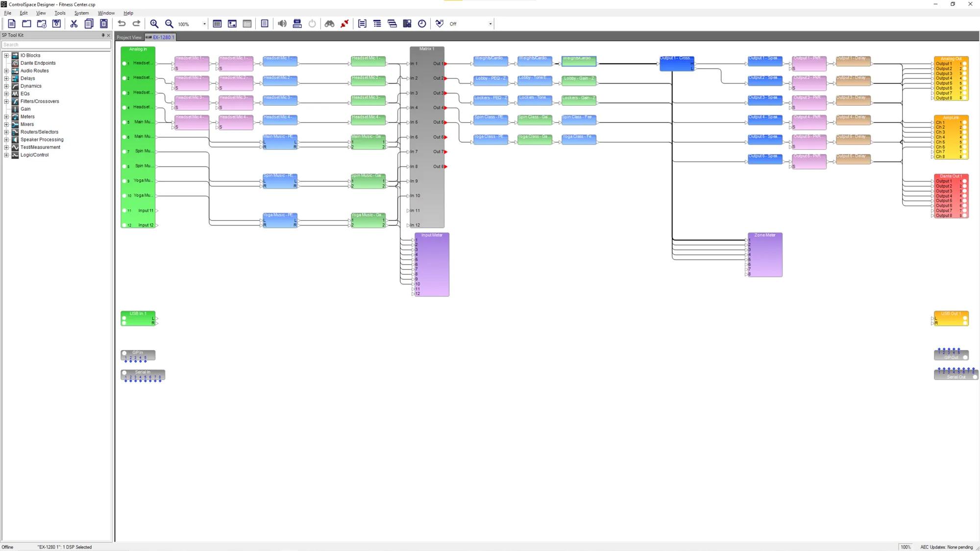The image size is (980, 551).
Task: Undo the last action
Action: [x=122, y=24]
